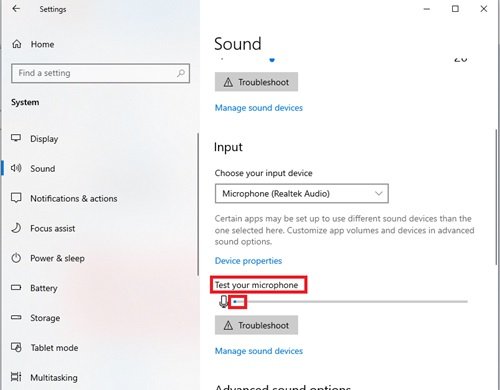
Task: Click the Power & sleep icon
Action: pos(16,258)
